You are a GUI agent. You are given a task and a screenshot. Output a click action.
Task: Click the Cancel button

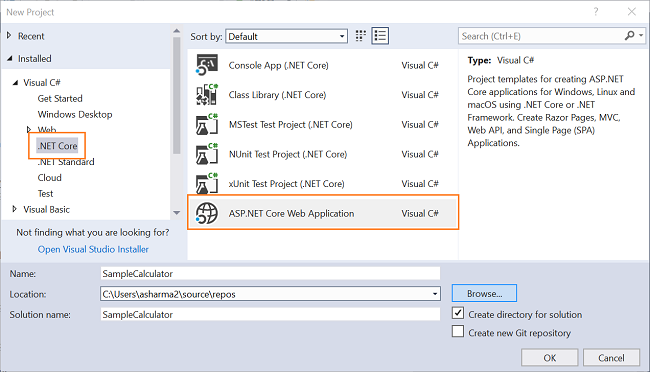[x=611, y=357]
